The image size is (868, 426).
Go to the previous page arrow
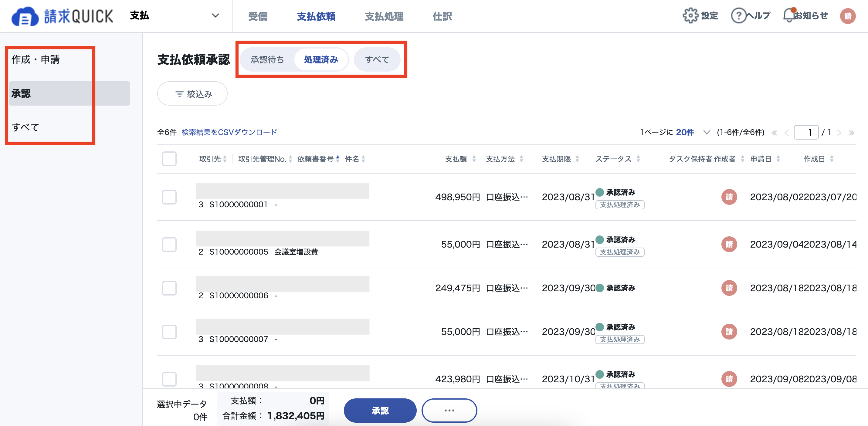786,133
